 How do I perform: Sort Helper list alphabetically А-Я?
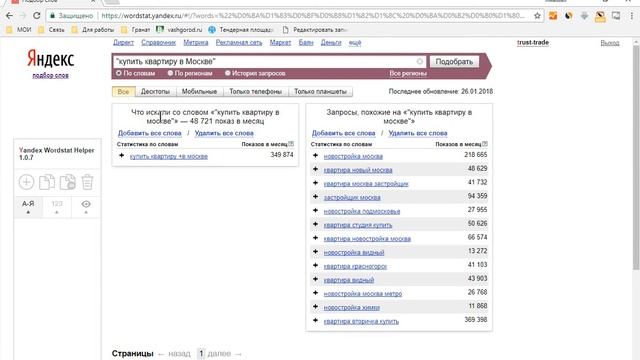28,206
